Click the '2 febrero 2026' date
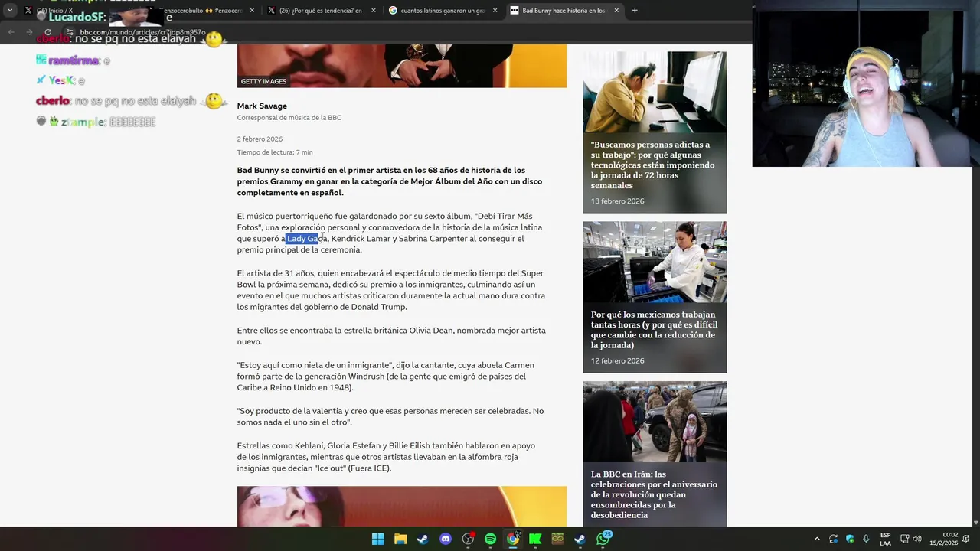Viewport: 980px width, 551px height. (x=260, y=139)
